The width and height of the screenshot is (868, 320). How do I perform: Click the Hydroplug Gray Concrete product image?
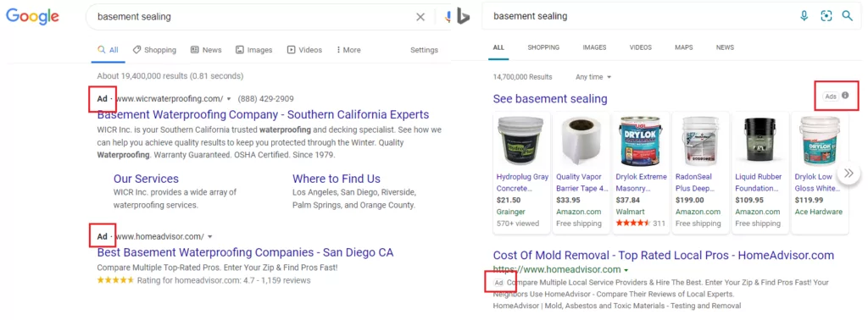521,141
